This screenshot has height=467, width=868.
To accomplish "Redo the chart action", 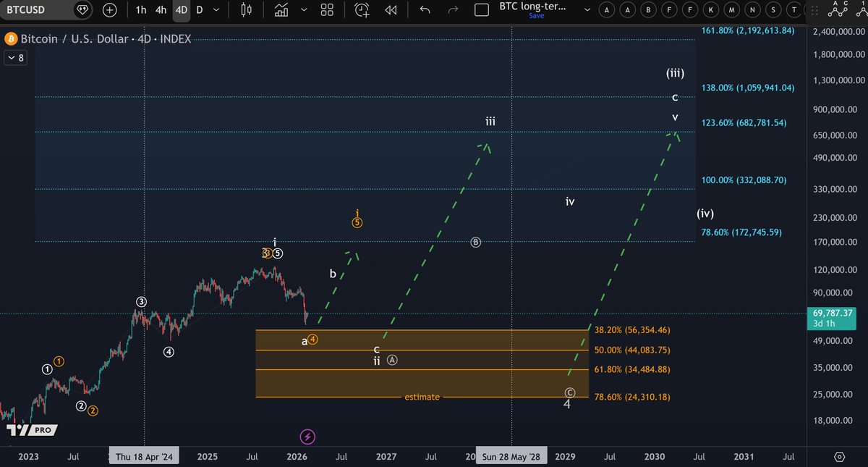I will (454, 10).
